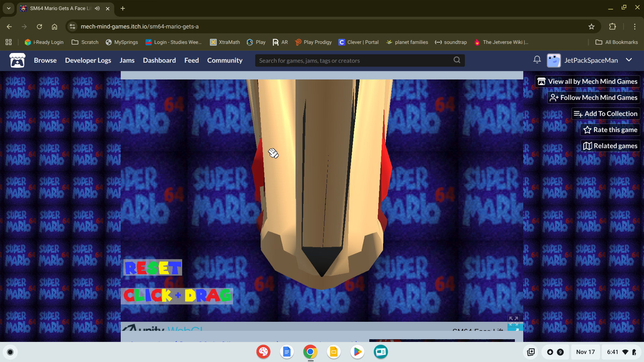Click the itch.io logo icon
Image resolution: width=644 pixels, height=362 pixels.
coord(17,60)
